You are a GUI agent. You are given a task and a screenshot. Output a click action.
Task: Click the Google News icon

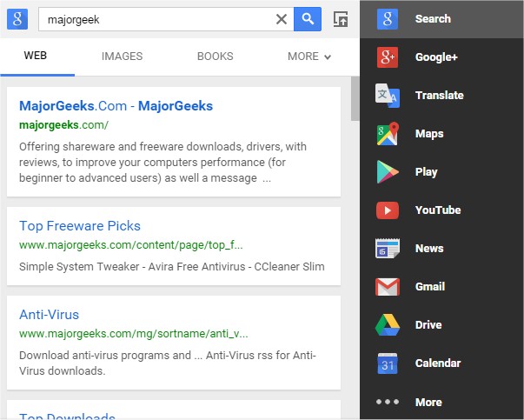point(388,249)
